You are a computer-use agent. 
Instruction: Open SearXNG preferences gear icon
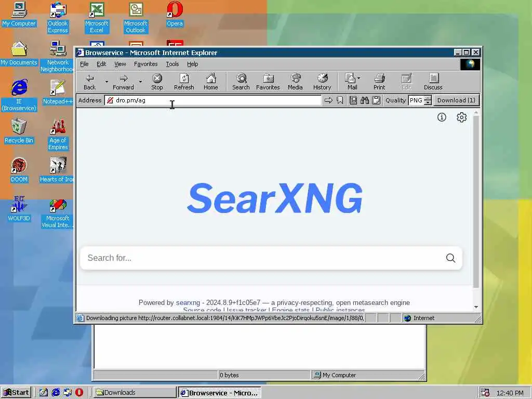click(461, 117)
